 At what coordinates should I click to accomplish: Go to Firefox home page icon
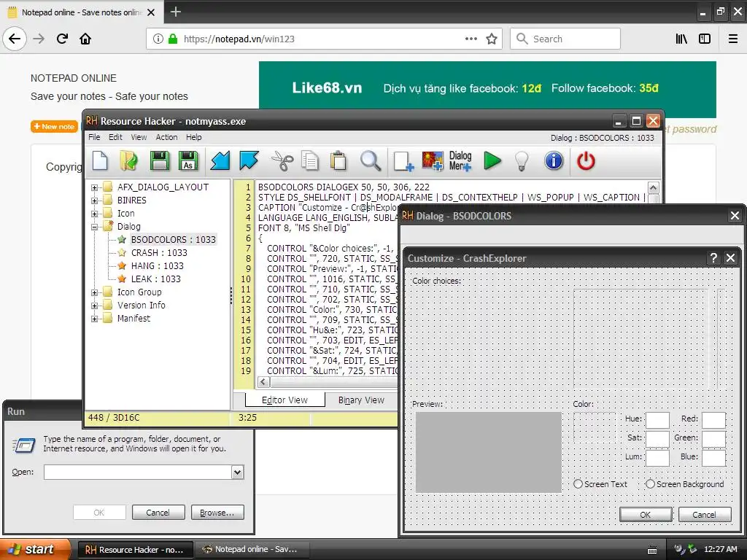[x=85, y=39]
